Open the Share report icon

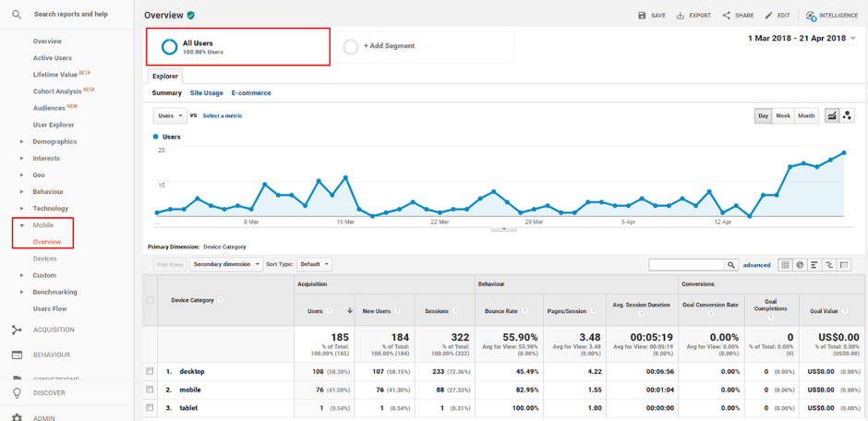(727, 16)
